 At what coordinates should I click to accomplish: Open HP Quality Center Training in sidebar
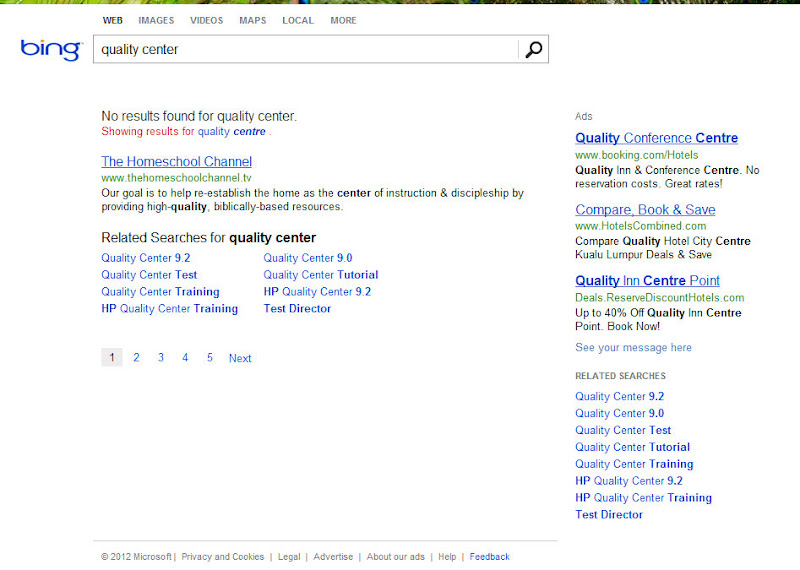click(x=643, y=498)
